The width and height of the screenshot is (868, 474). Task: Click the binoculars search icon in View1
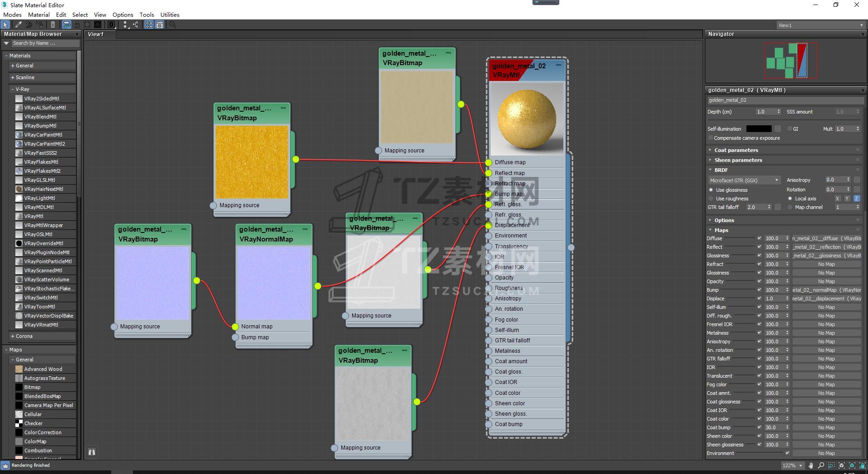click(92, 452)
